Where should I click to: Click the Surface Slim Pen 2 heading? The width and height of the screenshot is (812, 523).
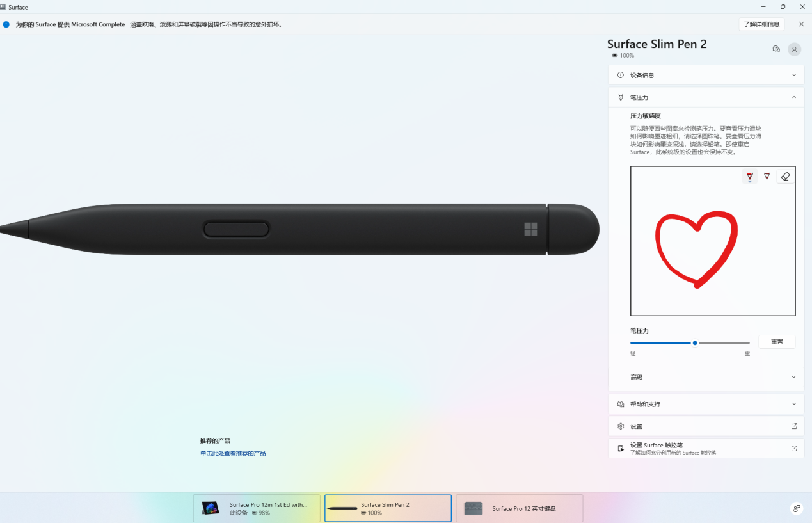[x=657, y=44]
